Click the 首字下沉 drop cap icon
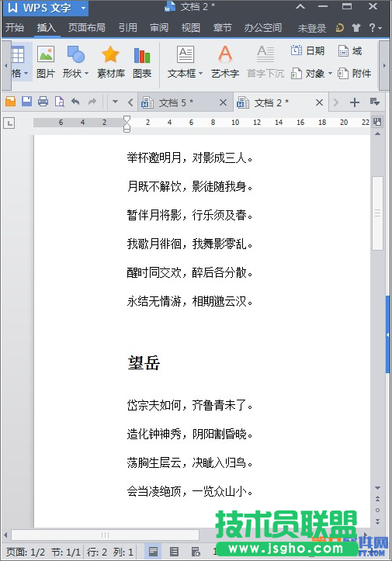This screenshot has height=561, width=392. point(265,62)
